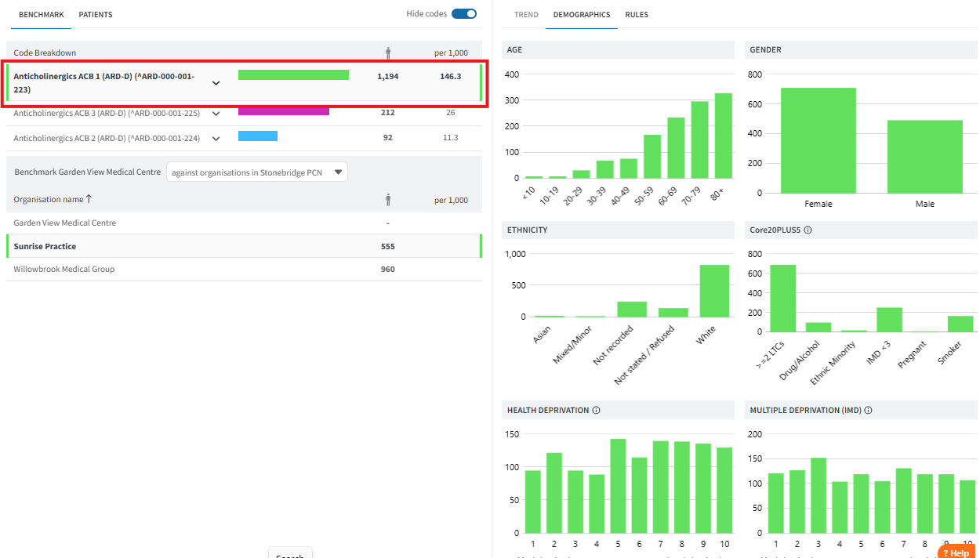
Task: Expand Anticholinergics ACB 3 row chevron
Action: pyautogui.click(x=216, y=114)
